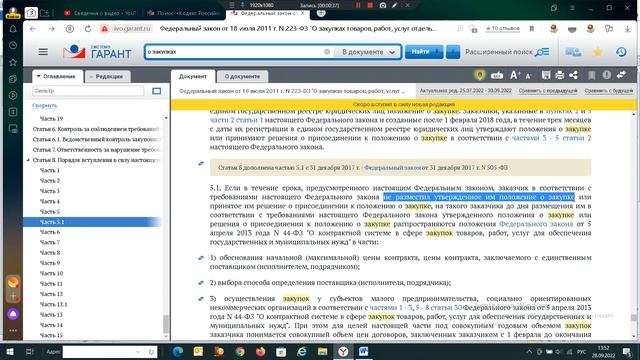Click the 'частями 1 - 3' link
This screenshot has height=360, width=640.
coord(391,308)
